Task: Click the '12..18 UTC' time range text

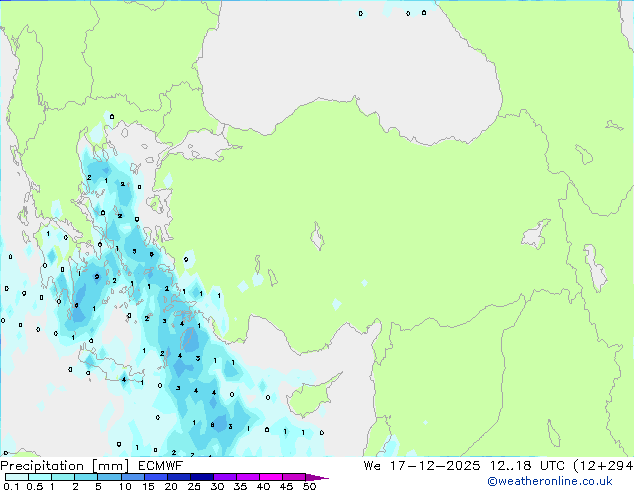Action: (527, 466)
